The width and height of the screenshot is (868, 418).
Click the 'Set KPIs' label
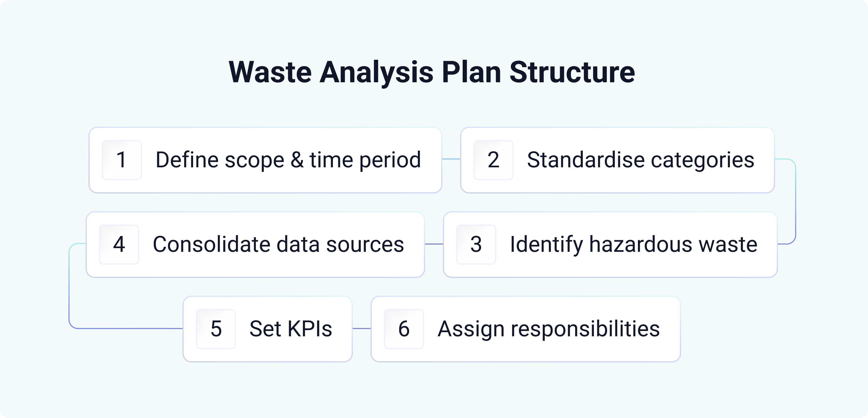(290, 329)
